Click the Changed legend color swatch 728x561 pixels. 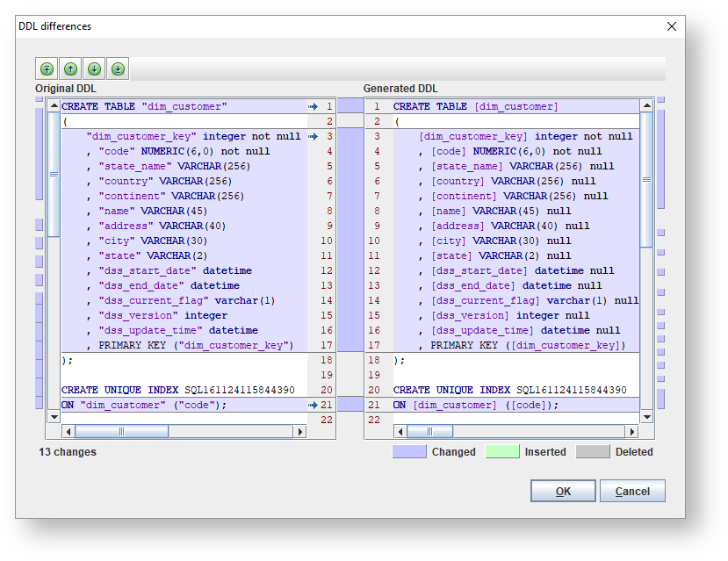408,452
